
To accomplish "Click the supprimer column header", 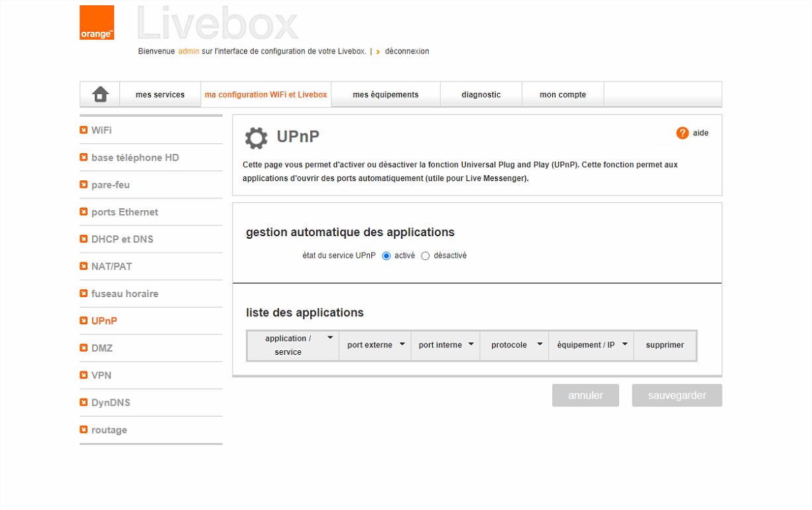I will [x=665, y=345].
